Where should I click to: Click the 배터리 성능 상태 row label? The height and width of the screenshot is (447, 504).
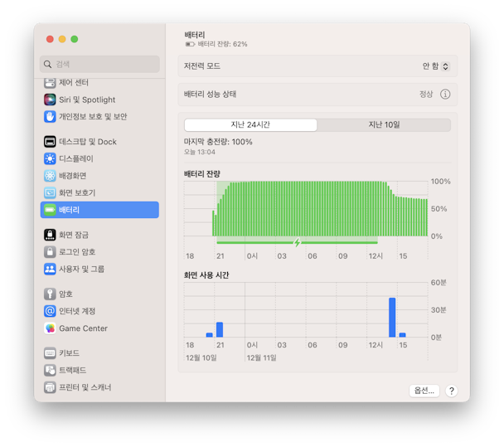(x=210, y=95)
